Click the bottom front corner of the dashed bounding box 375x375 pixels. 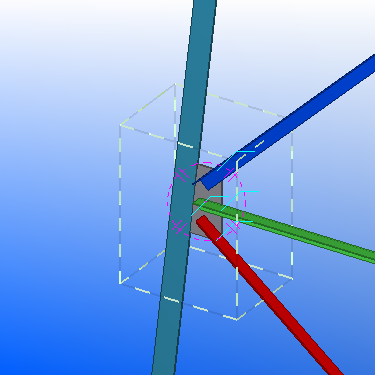point(237,320)
